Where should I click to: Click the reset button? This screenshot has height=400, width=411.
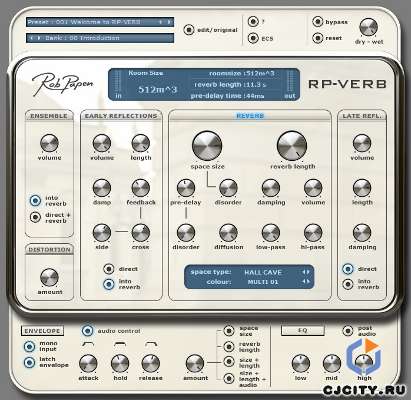coord(318,38)
